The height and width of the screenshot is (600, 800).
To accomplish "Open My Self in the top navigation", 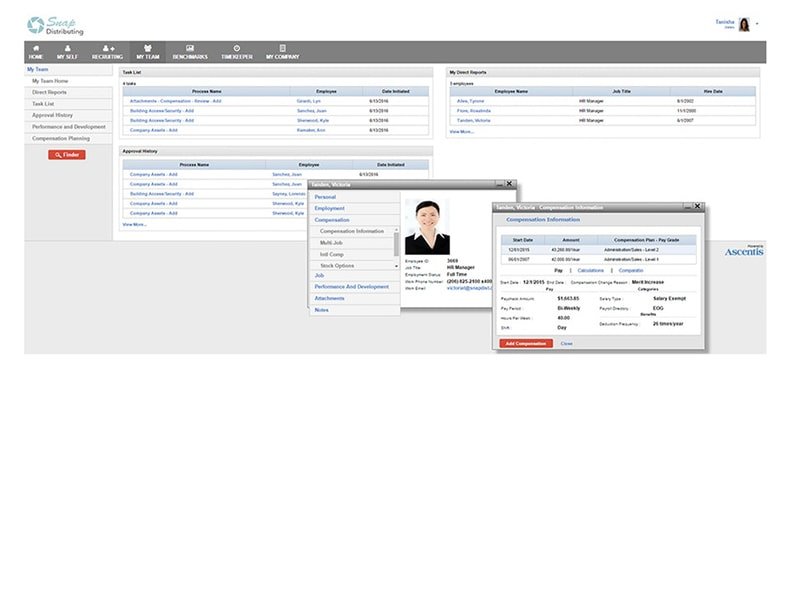I will coord(67,52).
